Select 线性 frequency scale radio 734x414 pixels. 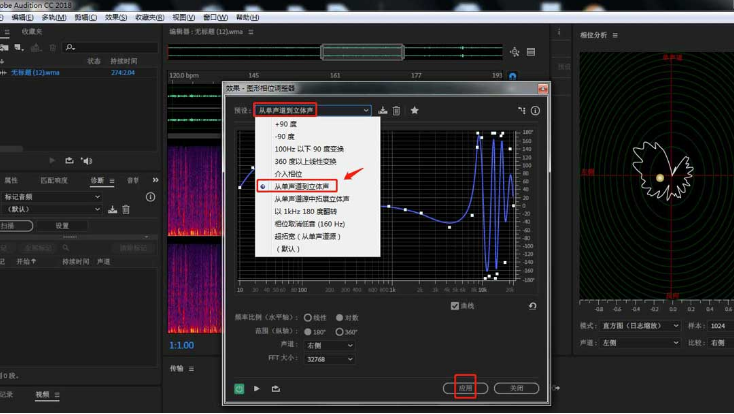[308, 318]
